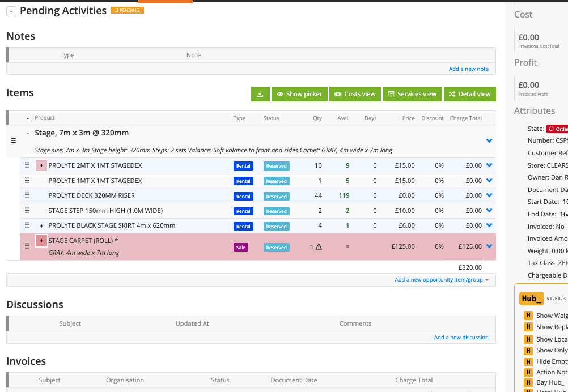Click the red Order state badge

[557, 129]
